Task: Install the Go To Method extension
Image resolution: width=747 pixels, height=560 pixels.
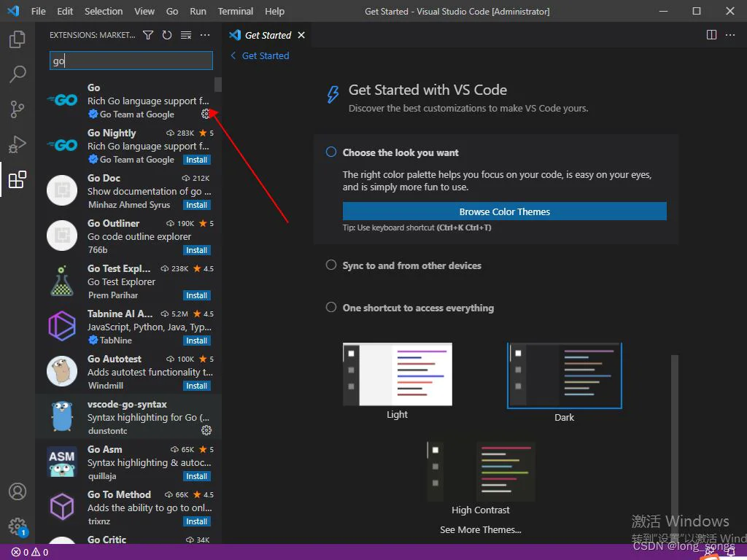Action: [197, 522]
